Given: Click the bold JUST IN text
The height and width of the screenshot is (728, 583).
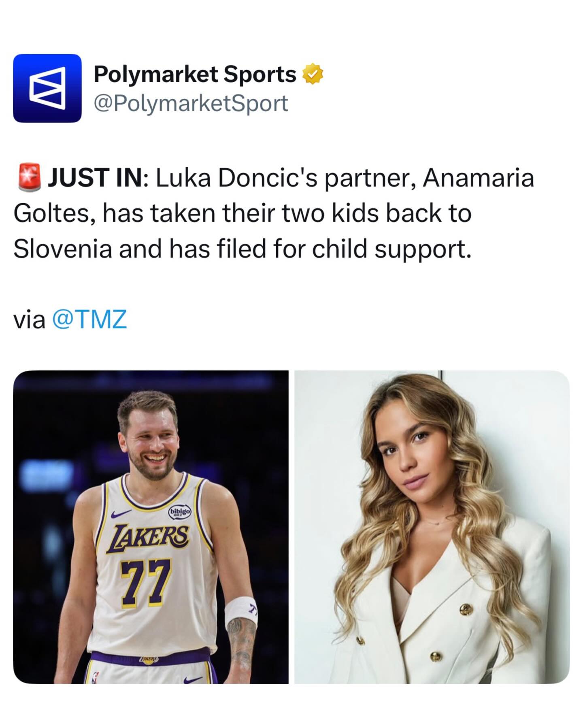Looking at the screenshot, I should point(96,178).
